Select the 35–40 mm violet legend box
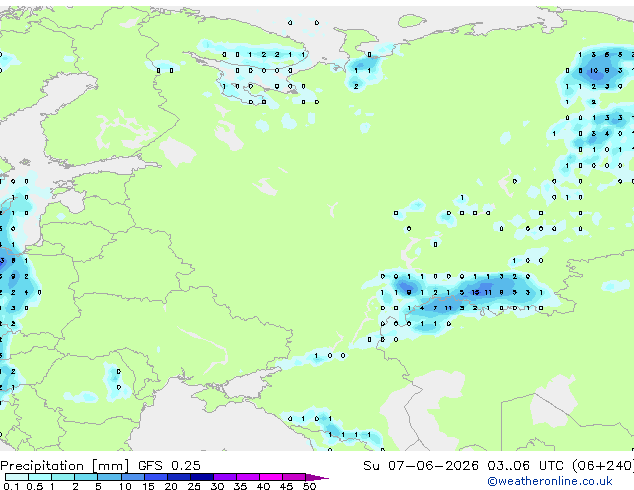 pyautogui.click(x=248, y=477)
